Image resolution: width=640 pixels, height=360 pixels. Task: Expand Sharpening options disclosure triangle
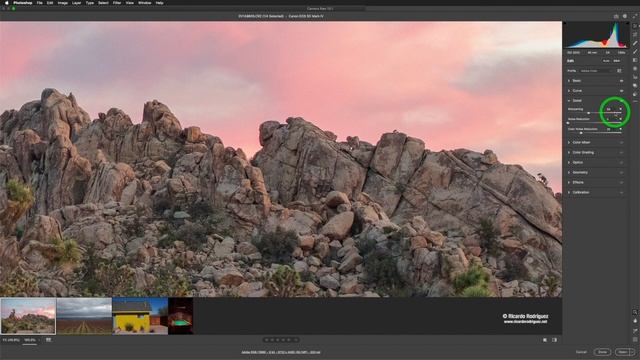coord(621,109)
